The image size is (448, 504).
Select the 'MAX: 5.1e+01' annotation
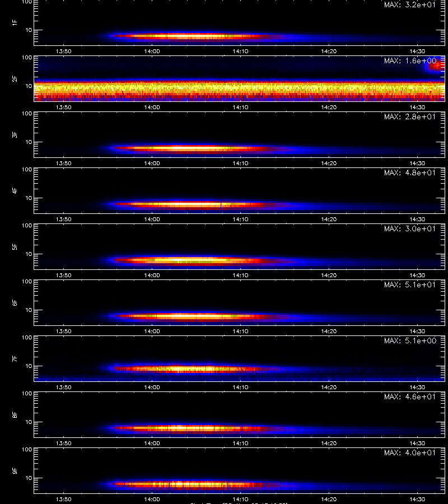point(410,285)
